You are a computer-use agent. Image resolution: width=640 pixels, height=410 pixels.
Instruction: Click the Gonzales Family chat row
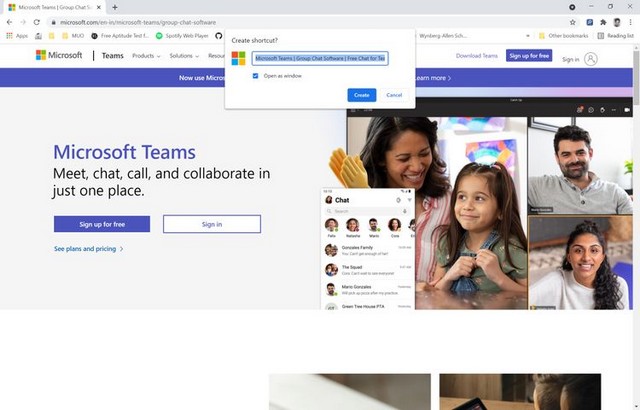click(x=369, y=250)
